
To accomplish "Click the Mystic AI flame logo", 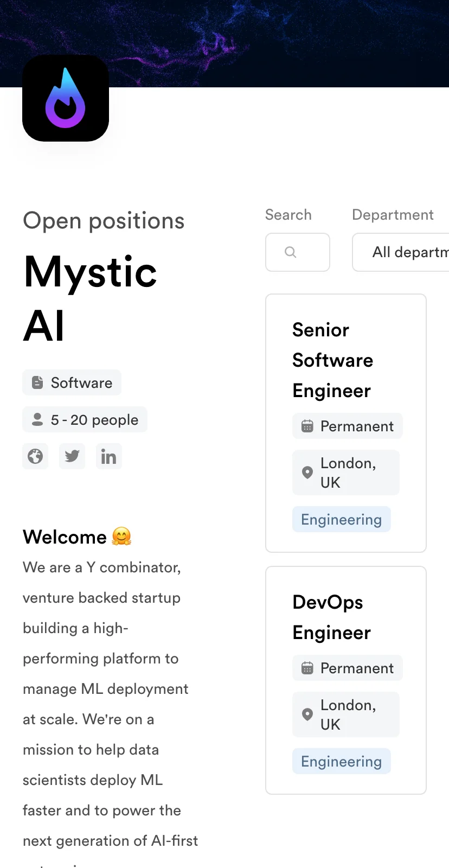I will point(66,98).
